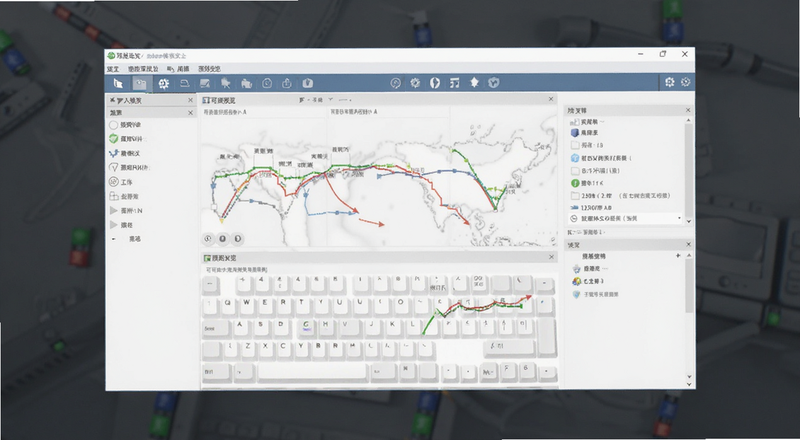Click the stacked folders toolbar icon
This screenshot has height=440, width=800.
pyautogui.click(x=246, y=83)
